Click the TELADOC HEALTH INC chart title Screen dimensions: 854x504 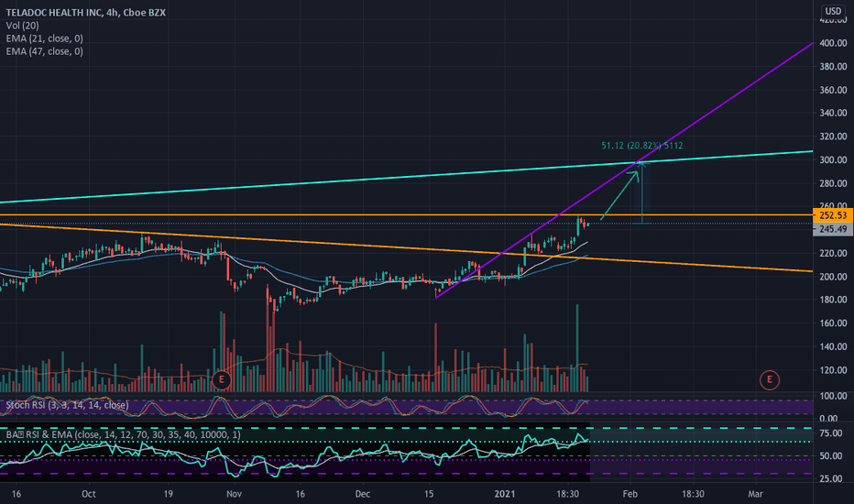click(85, 12)
